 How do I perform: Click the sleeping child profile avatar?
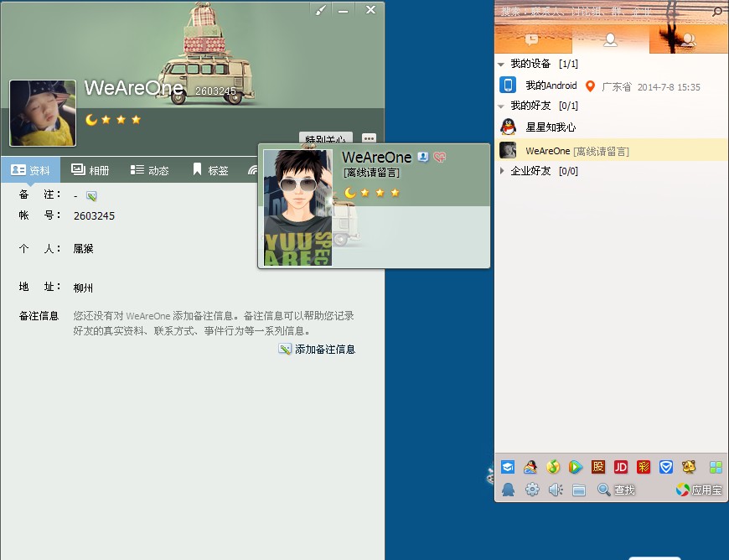[43, 113]
